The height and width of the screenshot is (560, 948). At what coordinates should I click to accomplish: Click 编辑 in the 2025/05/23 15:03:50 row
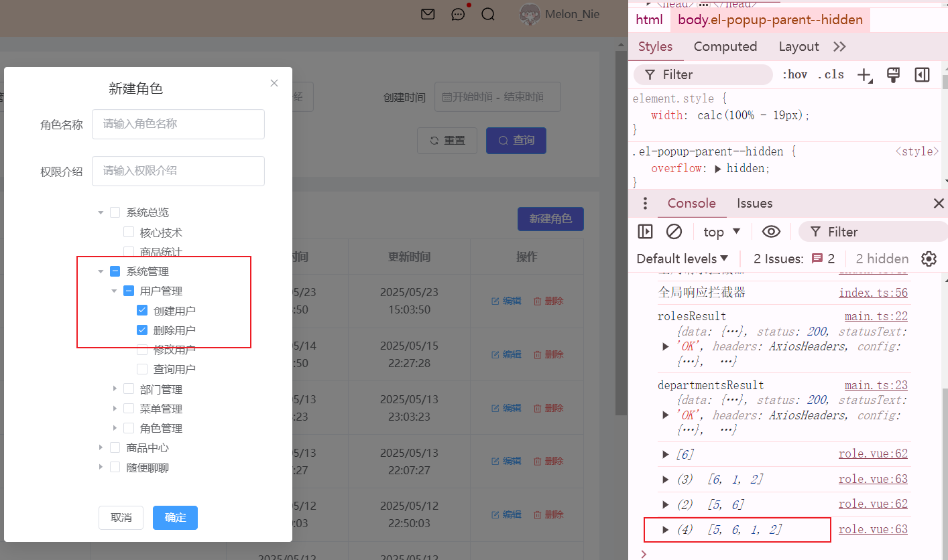[506, 301]
